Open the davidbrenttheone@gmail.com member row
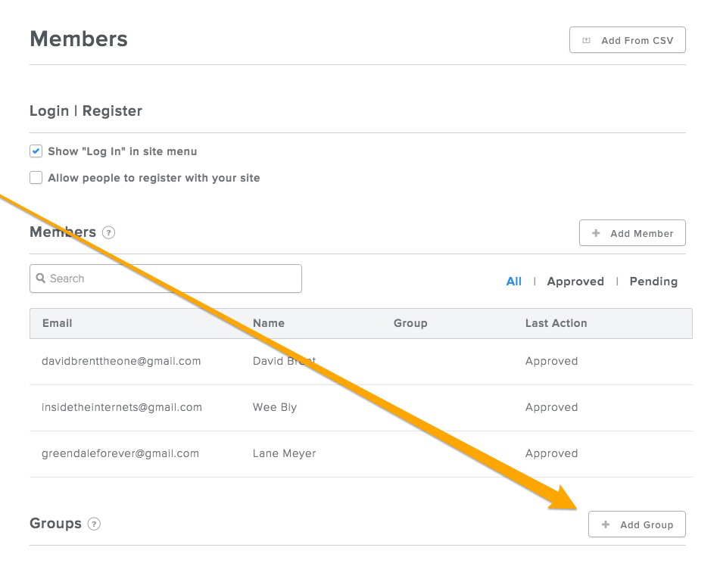Viewport: 720px width, 588px height. coord(361,362)
